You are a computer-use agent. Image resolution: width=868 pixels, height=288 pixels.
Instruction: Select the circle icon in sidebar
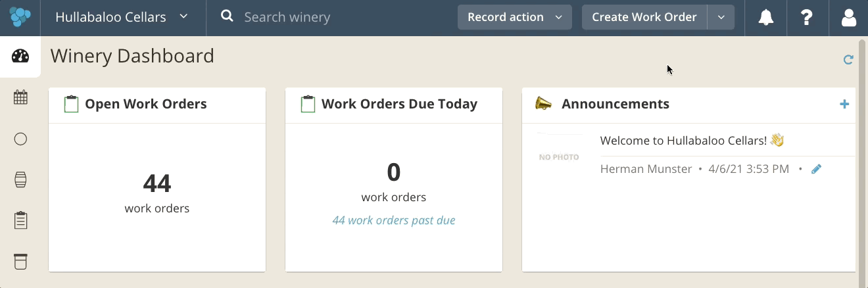coord(20,139)
